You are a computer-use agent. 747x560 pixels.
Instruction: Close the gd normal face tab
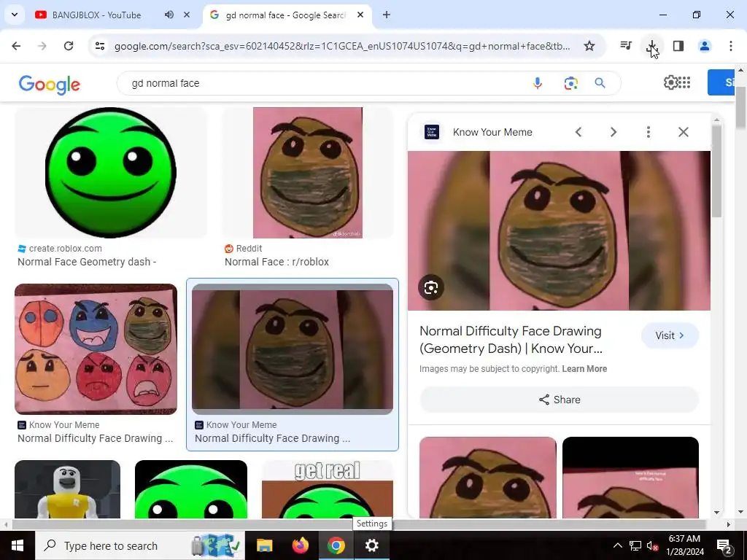pyautogui.click(x=360, y=15)
